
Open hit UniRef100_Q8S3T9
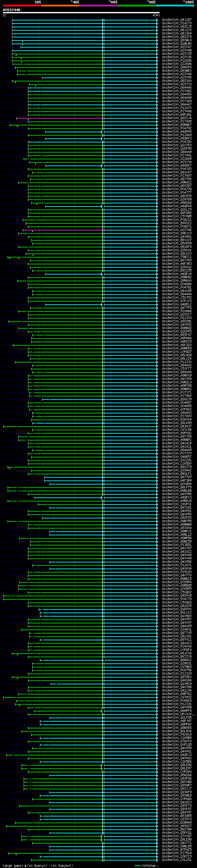[x=177, y=37]
